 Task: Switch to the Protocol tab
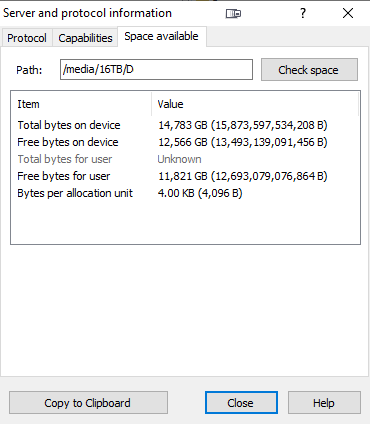[27, 38]
